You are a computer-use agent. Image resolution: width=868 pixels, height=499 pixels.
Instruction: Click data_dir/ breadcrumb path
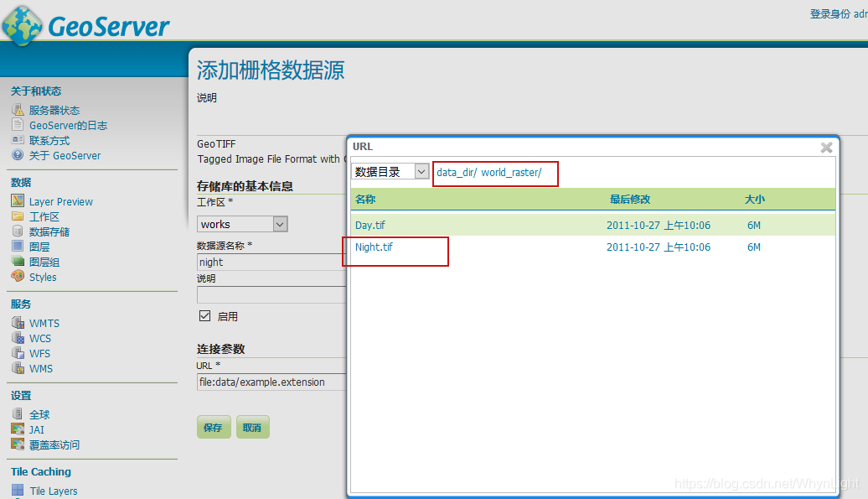pos(457,172)
